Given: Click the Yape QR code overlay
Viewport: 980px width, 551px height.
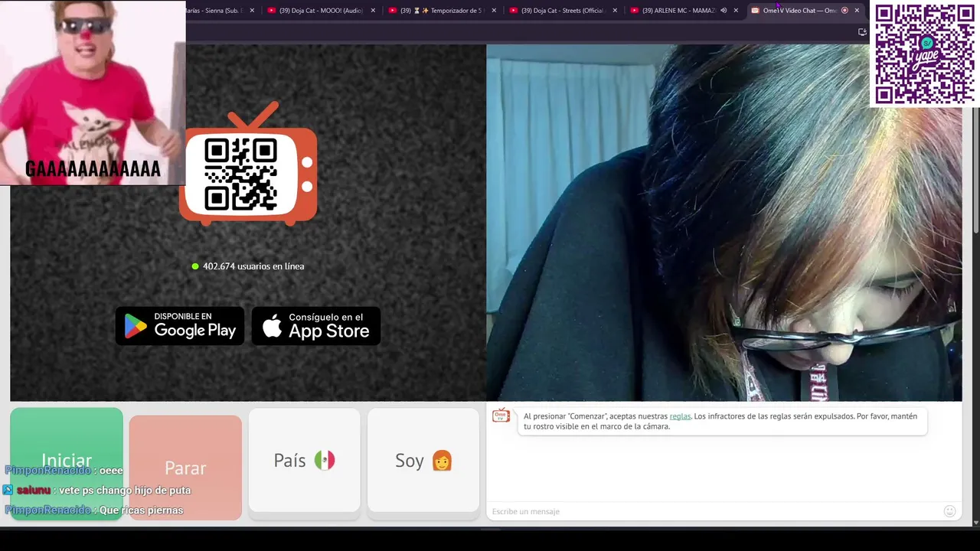Looking at the screenshot, I should 925,54.
